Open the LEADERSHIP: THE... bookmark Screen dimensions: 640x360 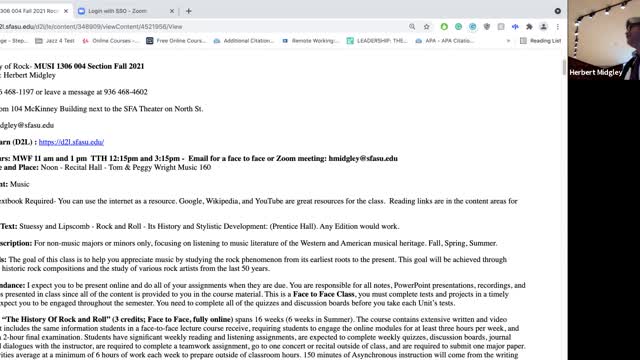click(378, 41)
